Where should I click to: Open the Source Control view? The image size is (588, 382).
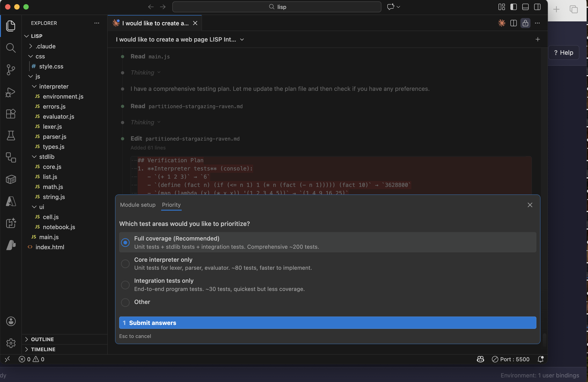(11, 70)
